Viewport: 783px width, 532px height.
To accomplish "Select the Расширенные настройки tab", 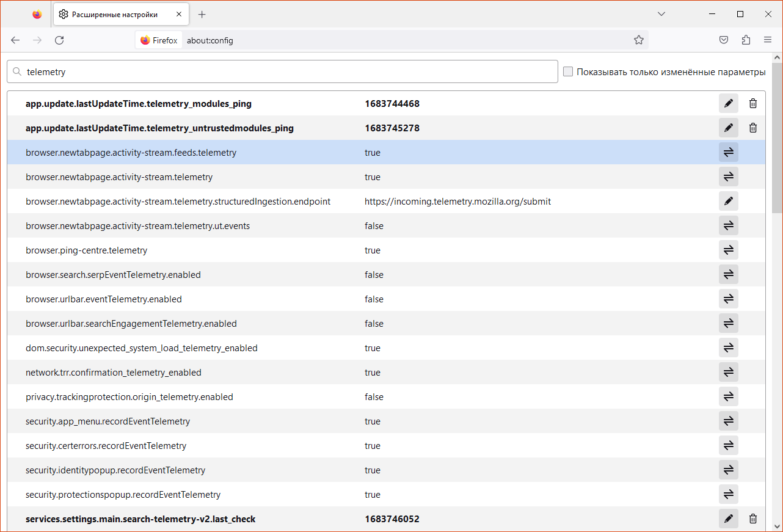I will point(115,14).
